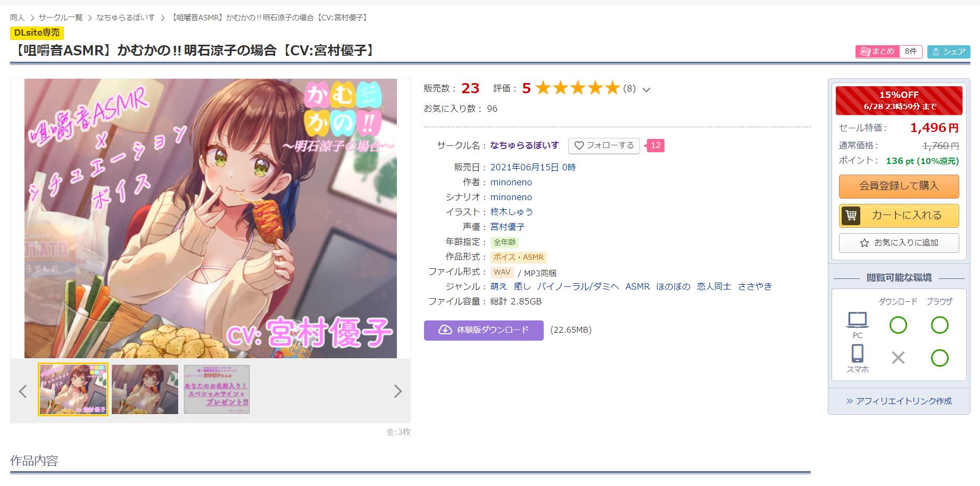
Task: Click the まとめ icon button
Action: point(877,52)
